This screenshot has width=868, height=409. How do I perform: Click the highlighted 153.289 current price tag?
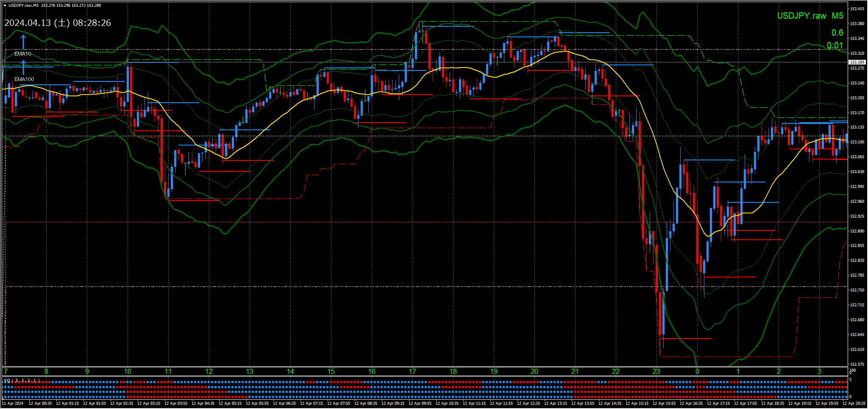click(857, 62)
